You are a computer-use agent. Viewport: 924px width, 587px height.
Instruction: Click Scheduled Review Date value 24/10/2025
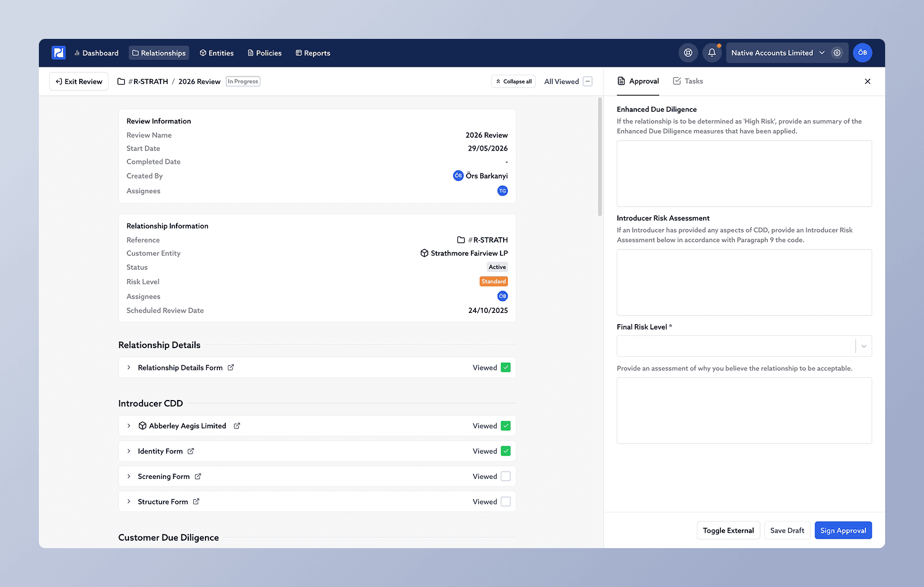488,310
